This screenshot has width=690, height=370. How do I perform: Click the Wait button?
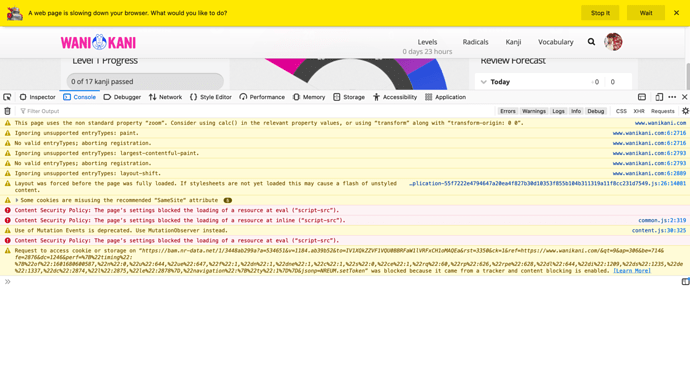tap(646, 13)
